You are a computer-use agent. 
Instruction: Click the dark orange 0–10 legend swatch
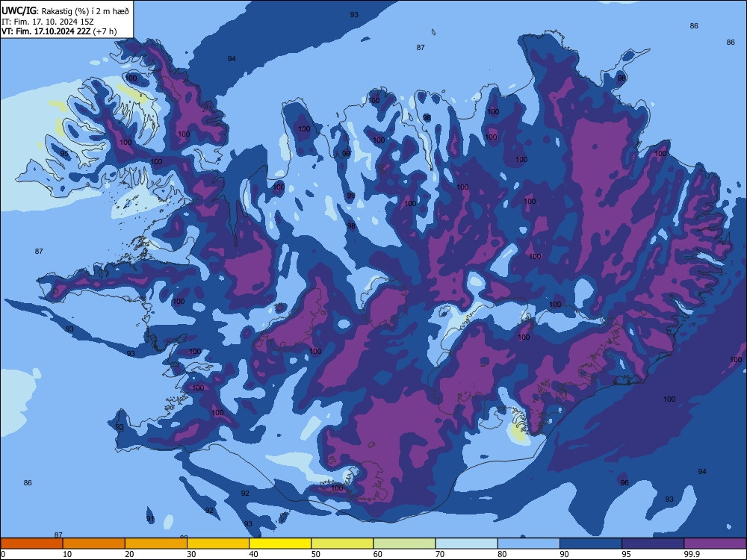[x=32, y=544]
